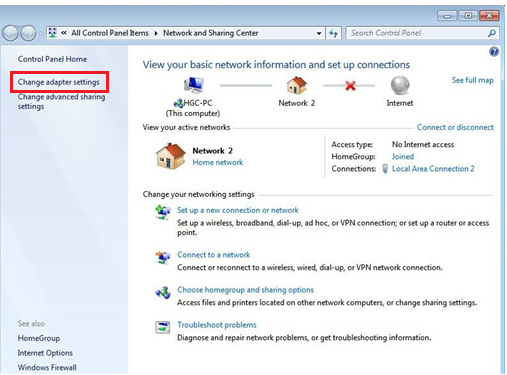Click the red X connection error icon
Image resolution: width=507 pixels, height=375 pixels.
350,86
